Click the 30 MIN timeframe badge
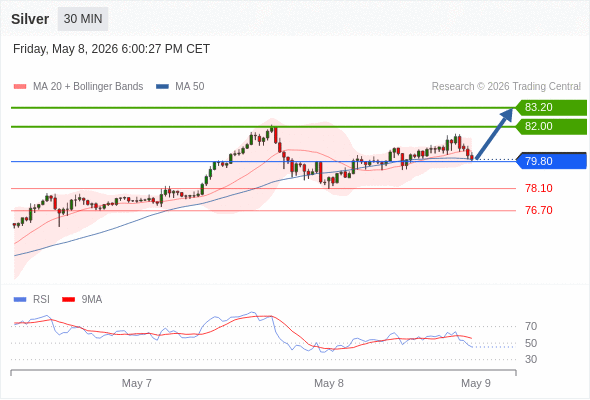 83,19
